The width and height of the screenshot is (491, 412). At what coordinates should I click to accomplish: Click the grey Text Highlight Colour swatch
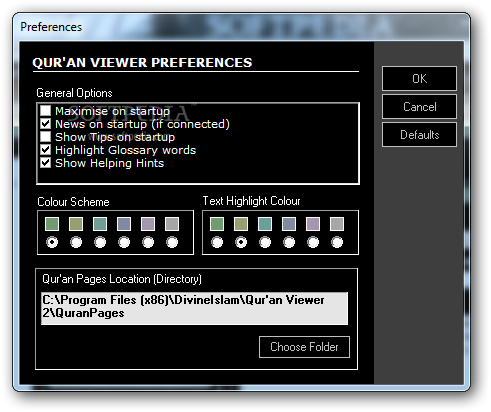click(337, 224)
